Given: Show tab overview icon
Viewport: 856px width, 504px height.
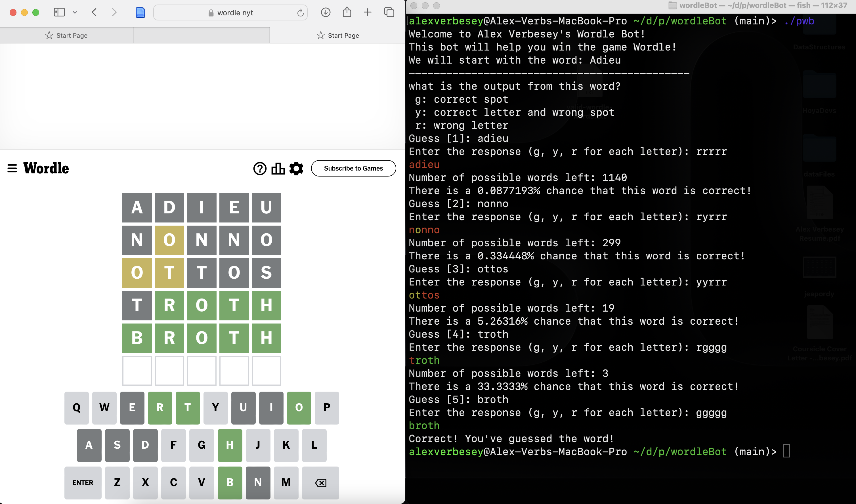Looking at the screenshot, I should pyautogui.click(x=389, y=12).
